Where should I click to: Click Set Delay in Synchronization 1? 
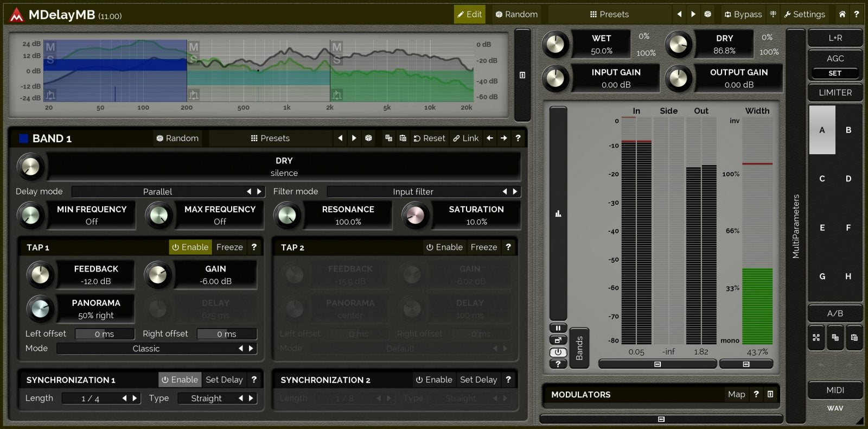click(x=224, y=380)
